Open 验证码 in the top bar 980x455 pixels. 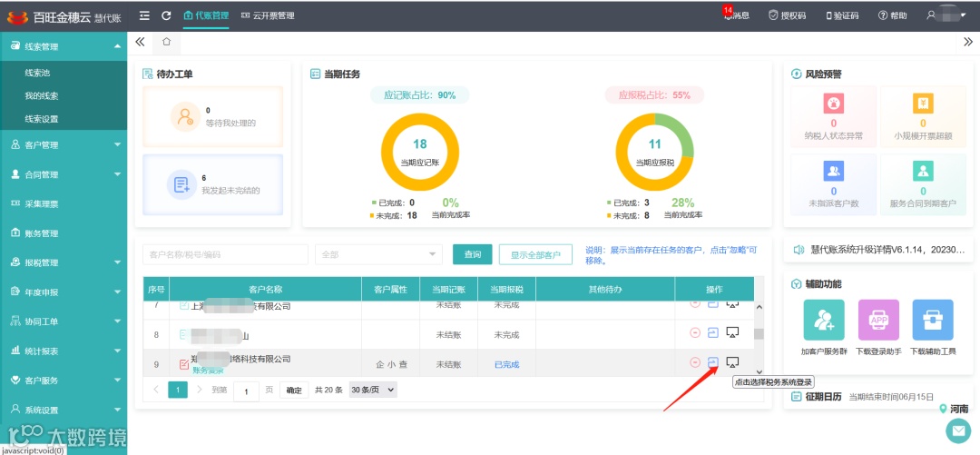click(842, 15)
